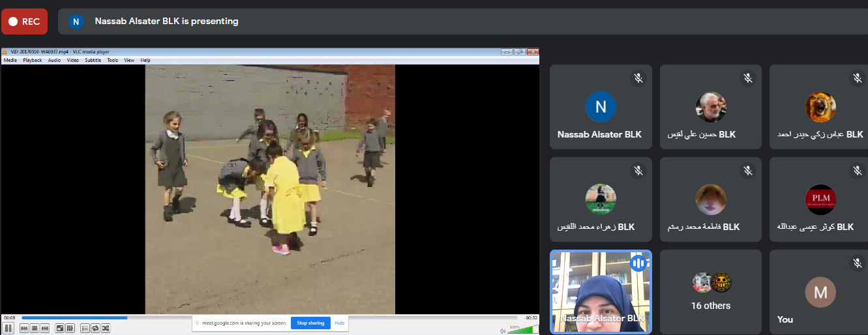Expand the Subtitle menu in VLC
The height and width of the screenshot is (335, 868).
[93, 60]
